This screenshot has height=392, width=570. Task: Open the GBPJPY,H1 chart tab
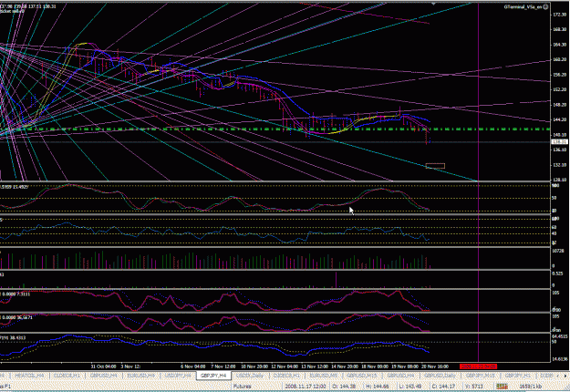coord(518,376)
